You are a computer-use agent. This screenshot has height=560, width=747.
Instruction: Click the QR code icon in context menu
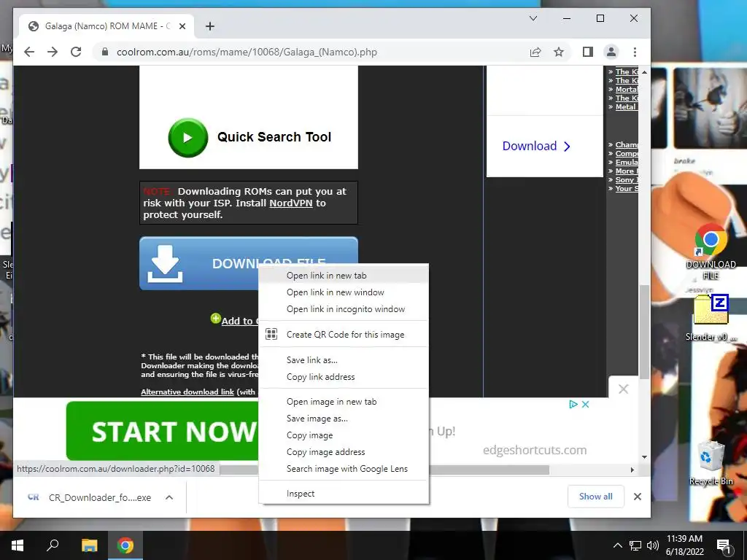click(x=271, y=334)
